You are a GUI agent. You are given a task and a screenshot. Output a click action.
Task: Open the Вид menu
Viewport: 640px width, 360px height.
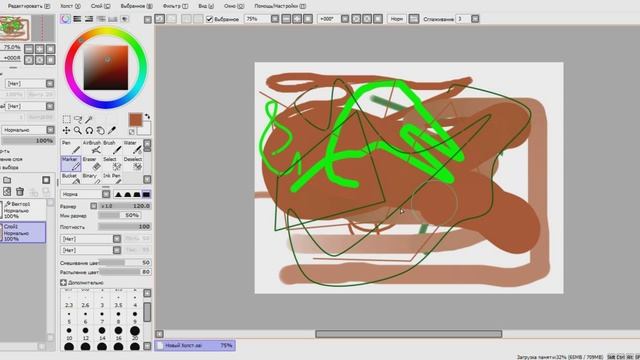206,6
